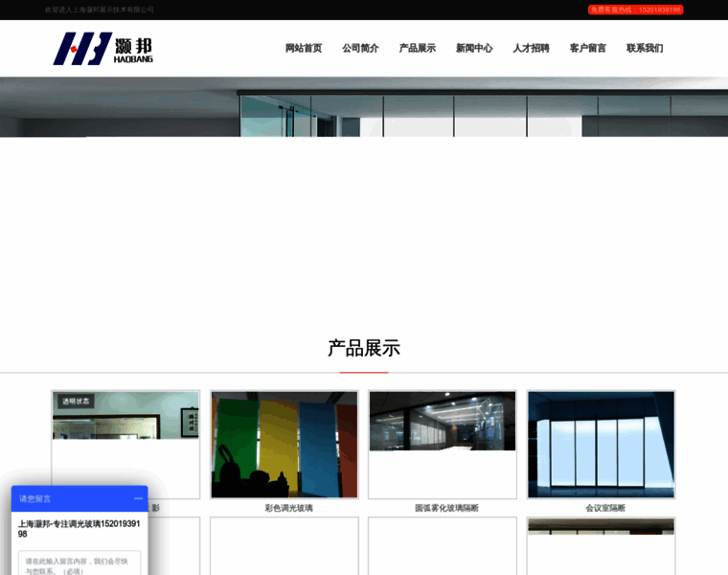
Task: Open the 客户留言 menu item
Action: pos(588,48)
